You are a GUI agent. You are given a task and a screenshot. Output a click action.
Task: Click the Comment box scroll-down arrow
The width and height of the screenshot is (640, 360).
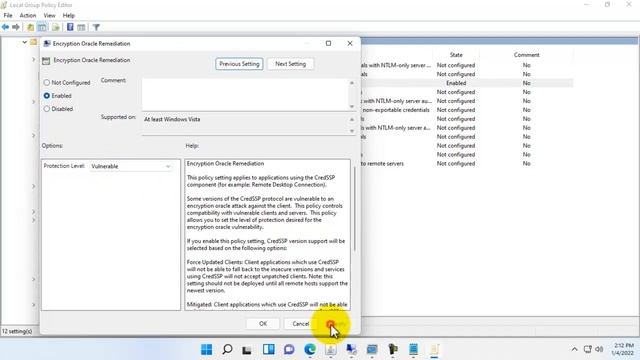click(352, 107)
